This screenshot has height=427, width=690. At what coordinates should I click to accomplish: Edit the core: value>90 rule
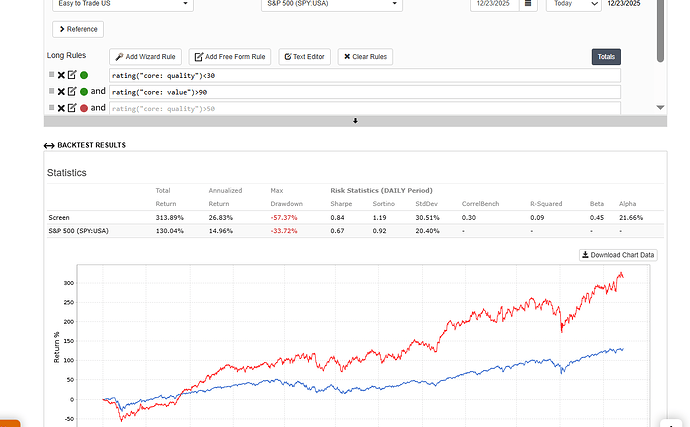coord(72,92)
